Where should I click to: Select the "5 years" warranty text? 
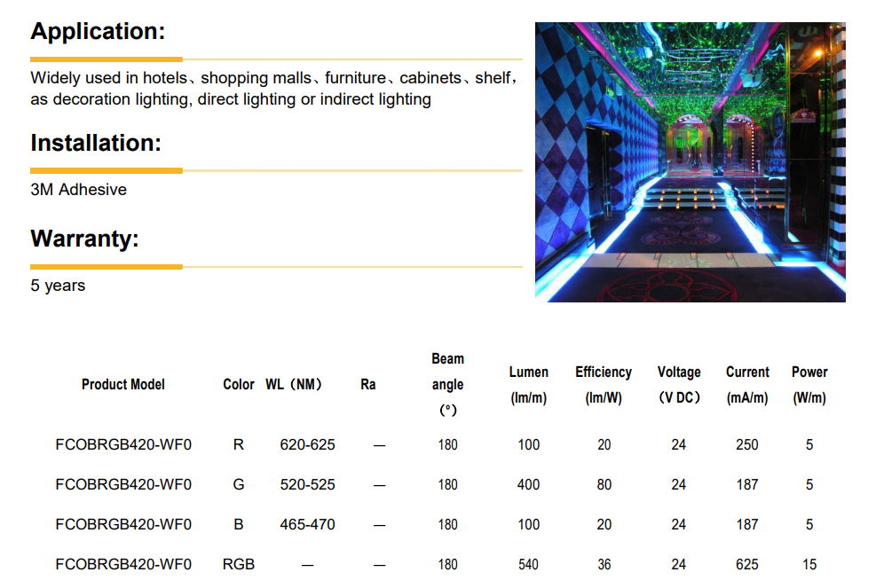[58, 286]
